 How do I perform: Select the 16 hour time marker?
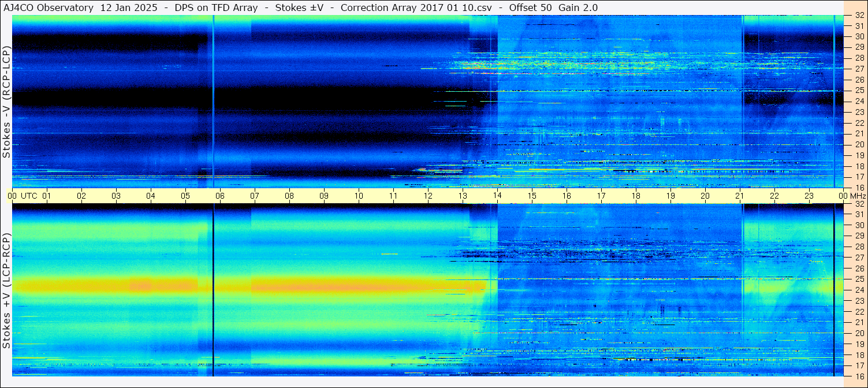(567, 196)
